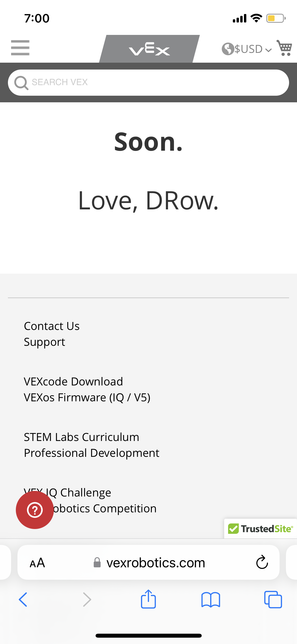The height and width of the screenshot is (644, 297).
Task: Go to the Support page
Action: (44, 342)
